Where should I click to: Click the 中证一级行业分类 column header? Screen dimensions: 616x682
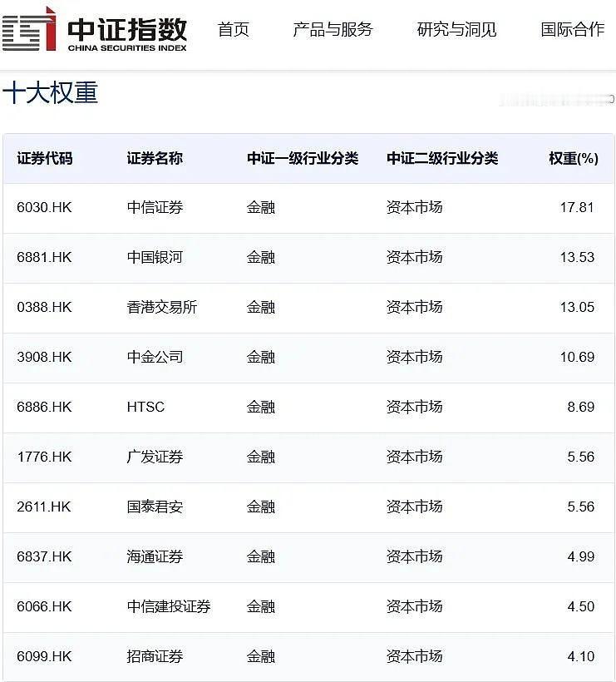click(303, 158)
